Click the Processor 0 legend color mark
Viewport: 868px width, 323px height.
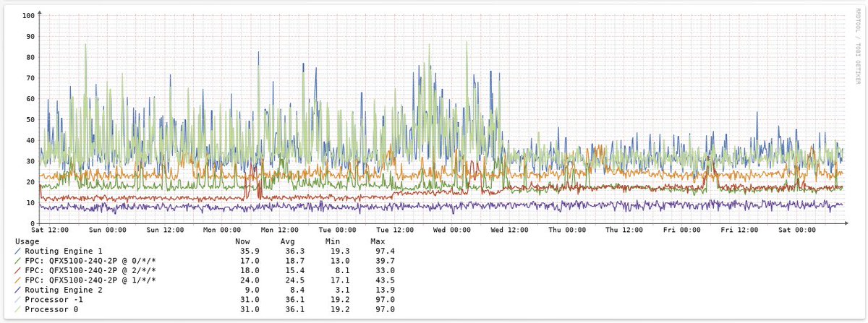(18, 309)
